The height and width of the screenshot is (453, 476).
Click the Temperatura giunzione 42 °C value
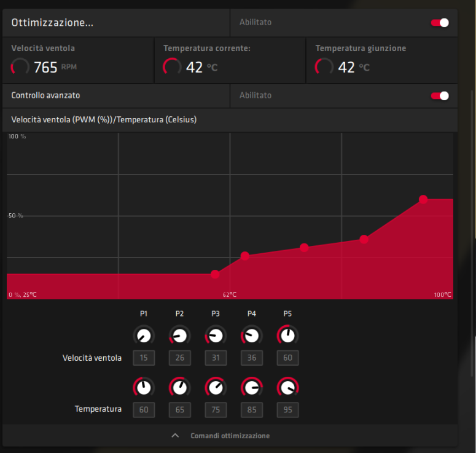pos(354,67)
